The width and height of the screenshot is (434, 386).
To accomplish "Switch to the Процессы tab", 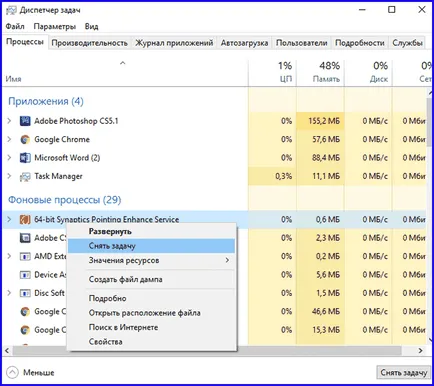I will point(25,42).
